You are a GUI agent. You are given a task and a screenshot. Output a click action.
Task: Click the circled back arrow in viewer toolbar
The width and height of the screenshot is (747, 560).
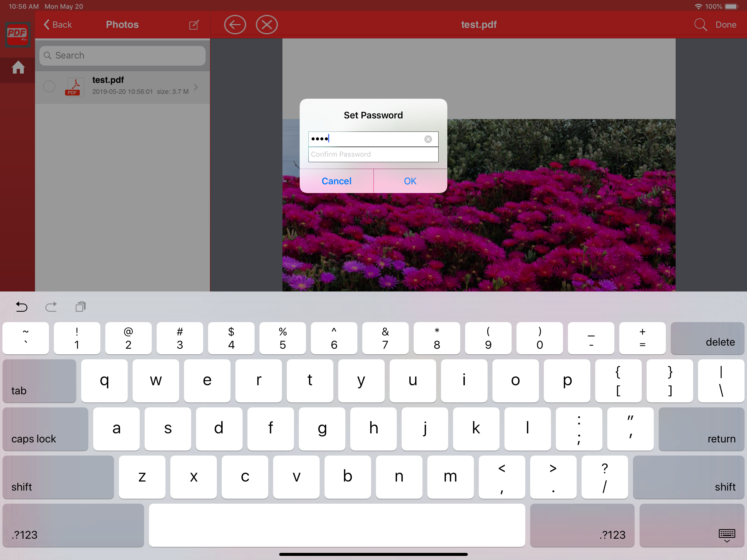point(235,25)
